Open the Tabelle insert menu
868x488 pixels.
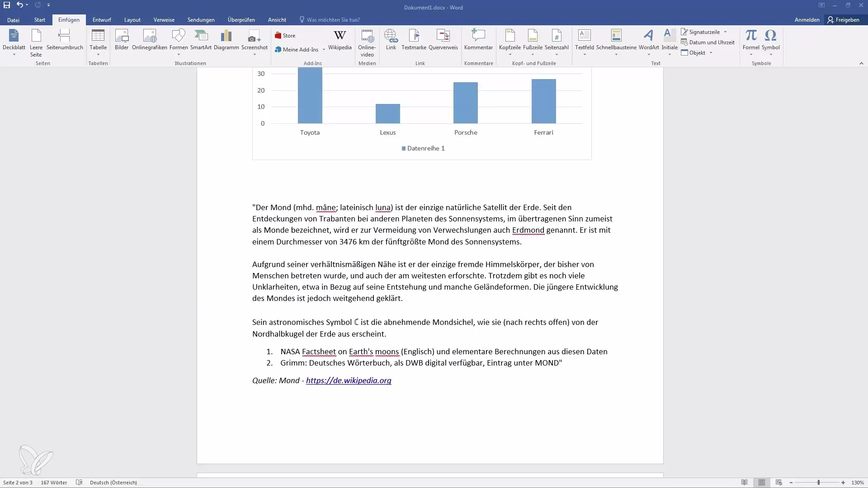click(x=98, y=42)
